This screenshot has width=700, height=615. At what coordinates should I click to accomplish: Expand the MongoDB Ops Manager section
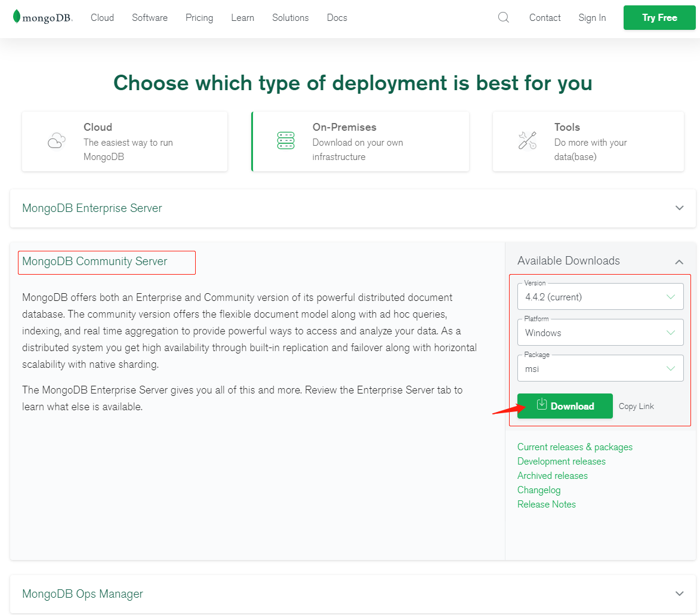tap(679, 594)
